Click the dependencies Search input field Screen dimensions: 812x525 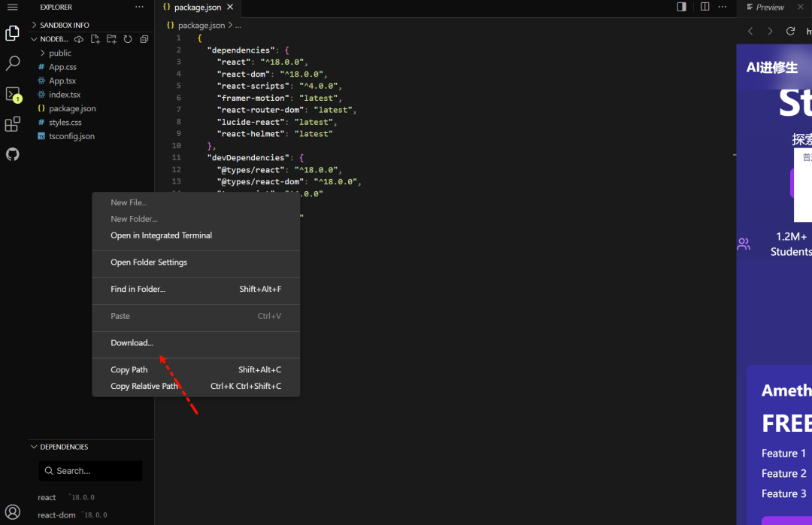coord(91,471)
